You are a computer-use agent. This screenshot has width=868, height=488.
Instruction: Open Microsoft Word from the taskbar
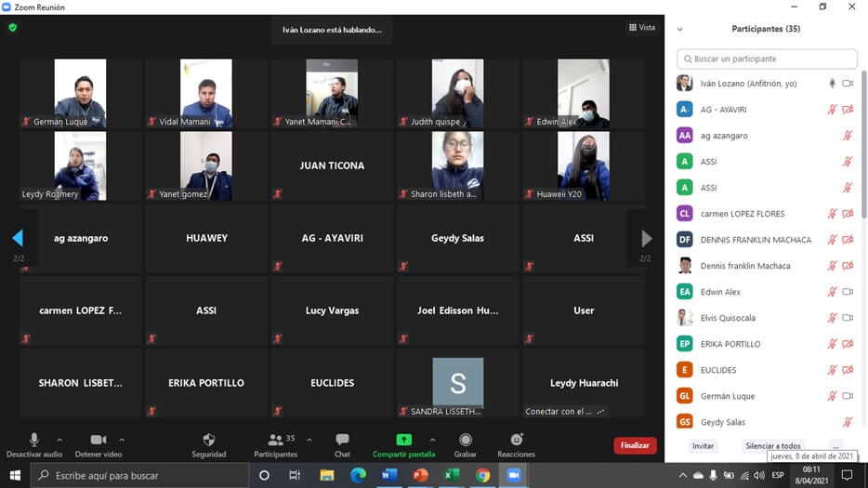(x=388, y=475)
